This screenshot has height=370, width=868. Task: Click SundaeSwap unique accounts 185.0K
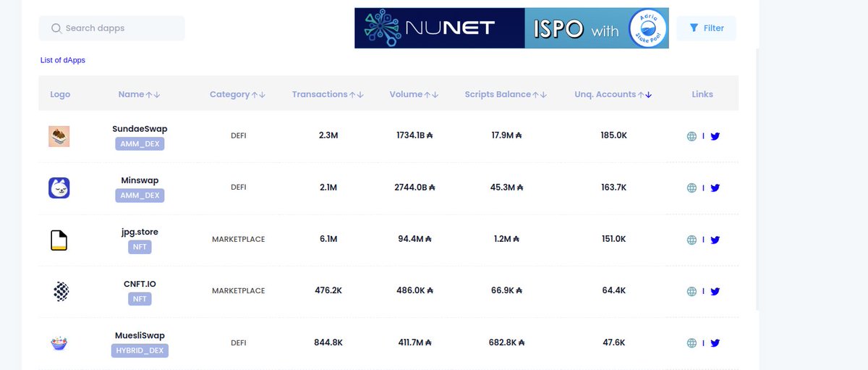pos(613,135)
